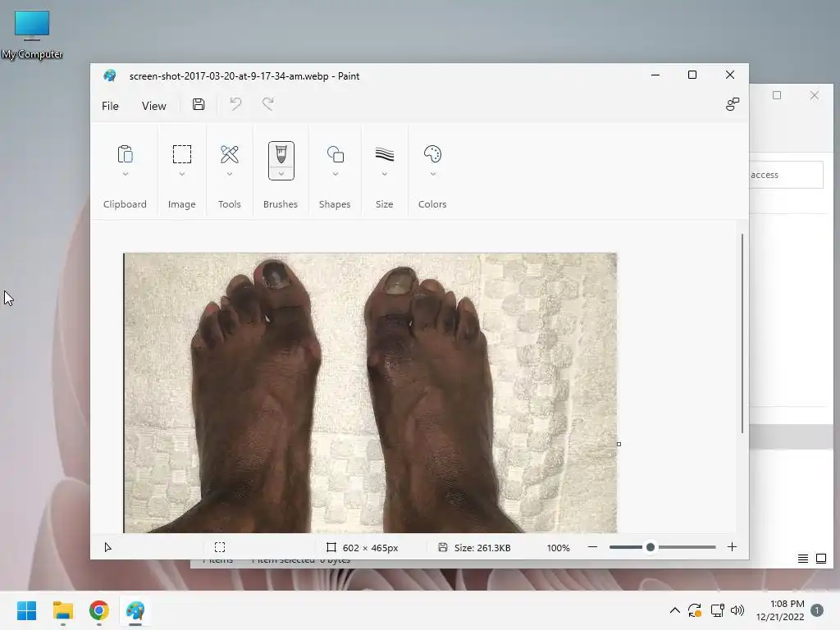
Task: Expand the Image dropdown chevron
Action: 181,174
